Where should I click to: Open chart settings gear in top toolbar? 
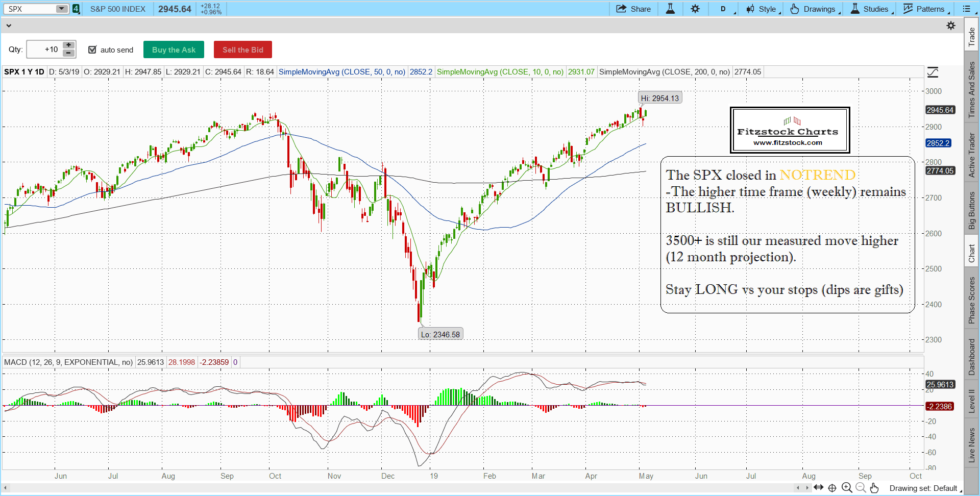(695, 9)
